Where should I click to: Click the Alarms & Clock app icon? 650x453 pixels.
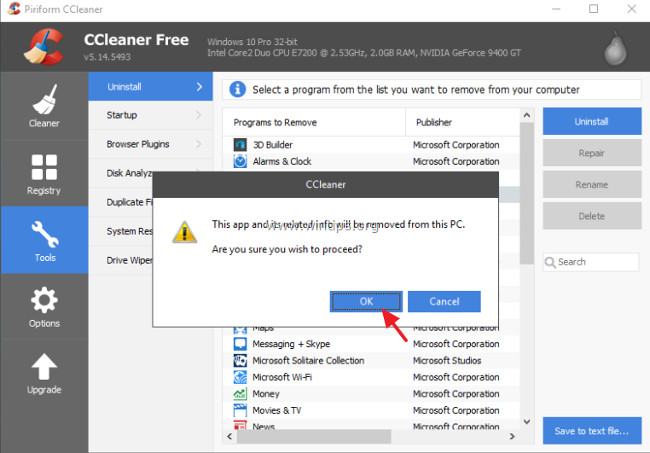tap(240, 161)
